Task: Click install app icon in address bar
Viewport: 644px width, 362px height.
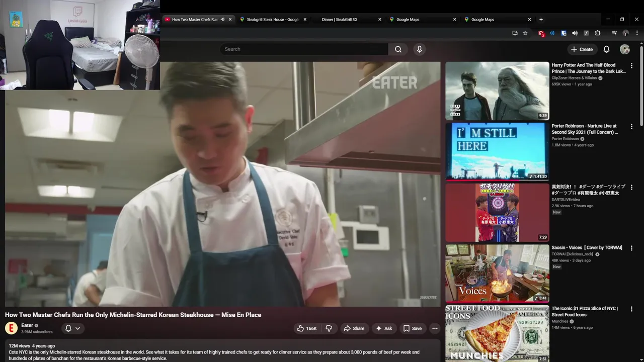Action: tap(514, 33)
